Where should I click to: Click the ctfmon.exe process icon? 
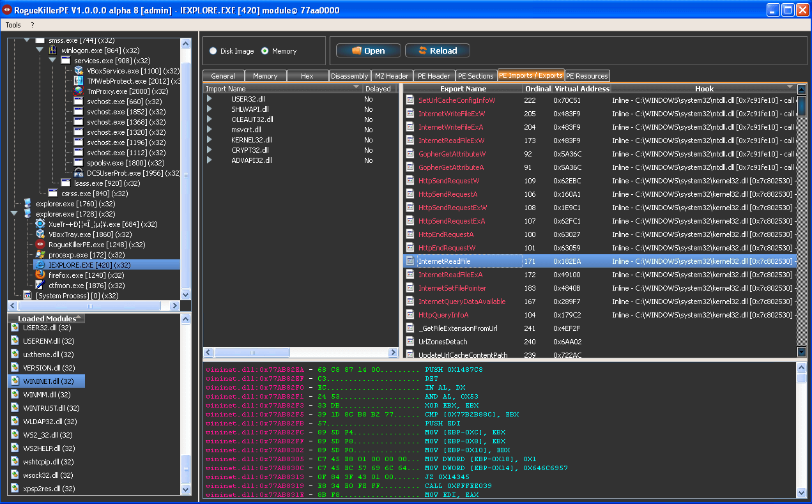coord(40,286)
